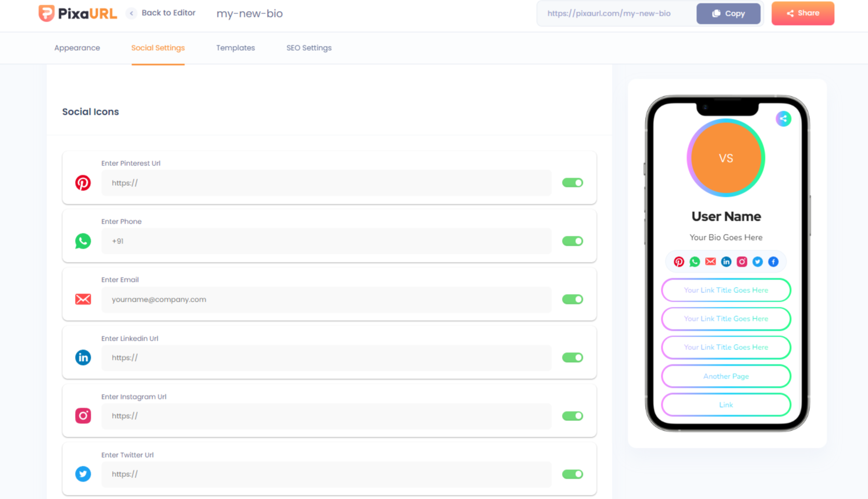The width and height of the screenshot is (868, 499).
Task: Disable the Pinterest social icon toggle
Action: 572,183
